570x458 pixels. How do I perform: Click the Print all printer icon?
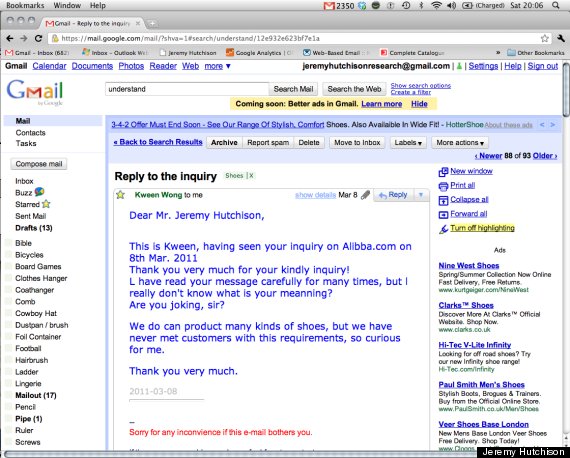click(x=443, y=186)
